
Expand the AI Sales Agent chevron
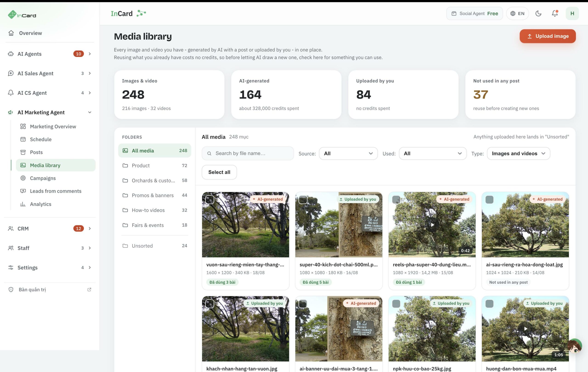(90, 73)
